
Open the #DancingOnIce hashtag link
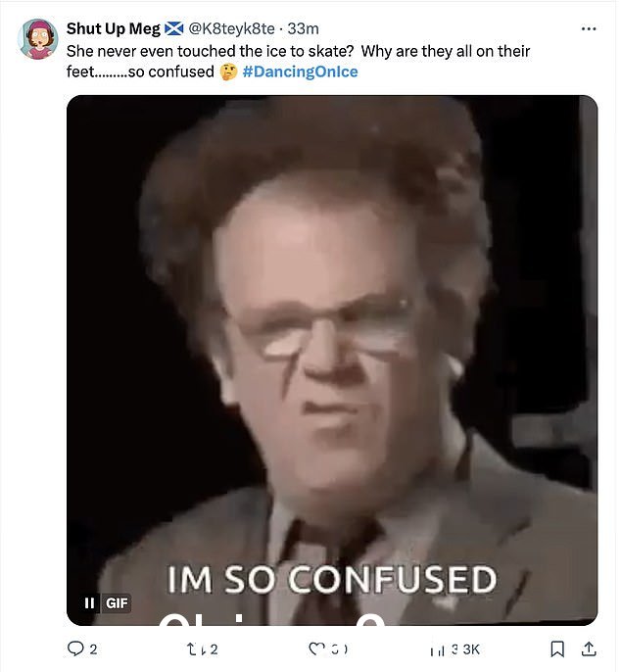[x=300, y=72]
